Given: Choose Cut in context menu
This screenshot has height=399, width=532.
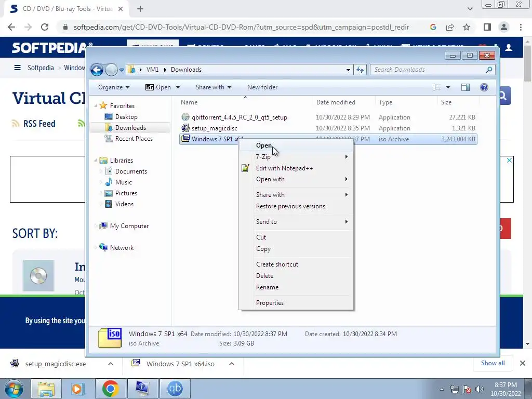Looking at the screenshot, I should coord(295,237).
